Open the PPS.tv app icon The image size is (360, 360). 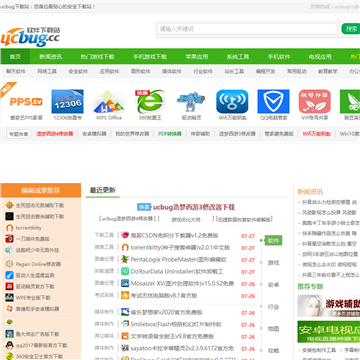[x=26, y=101]
